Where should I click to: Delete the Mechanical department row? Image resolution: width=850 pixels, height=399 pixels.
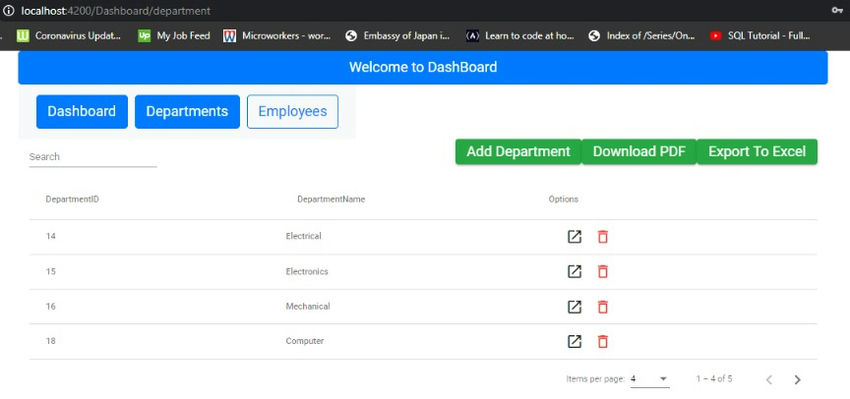click(603, 307)
